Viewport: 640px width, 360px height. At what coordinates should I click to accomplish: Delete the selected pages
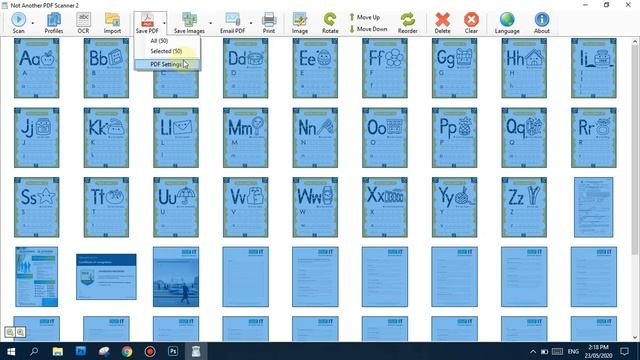(442, 23)
